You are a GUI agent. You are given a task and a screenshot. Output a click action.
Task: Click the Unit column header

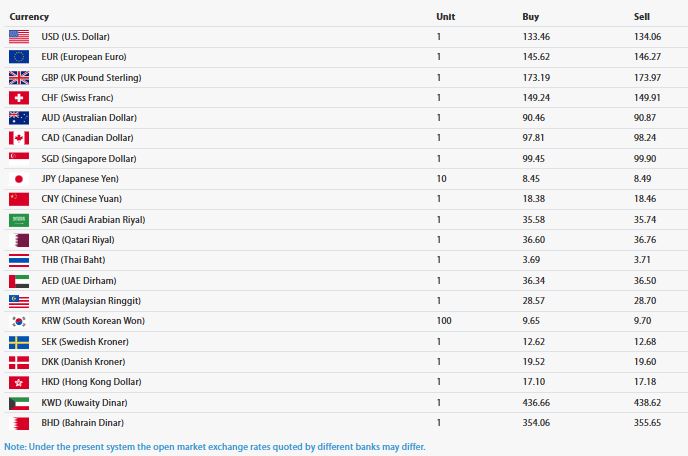tap(445, 17)
